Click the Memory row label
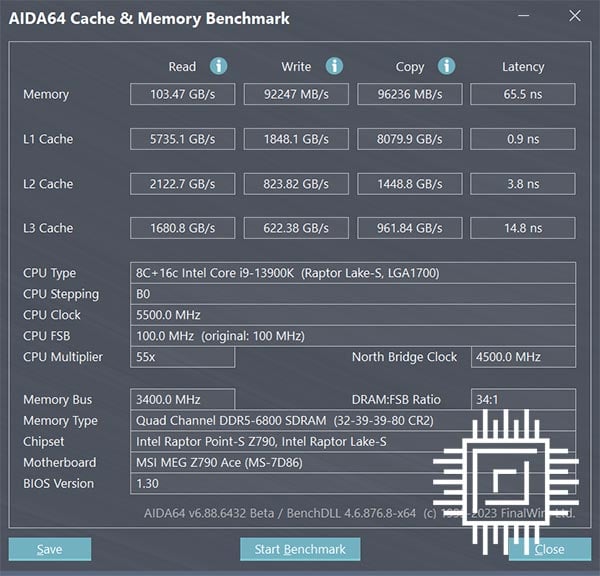This screenshot has height=576, width=600. pos(46,94)
